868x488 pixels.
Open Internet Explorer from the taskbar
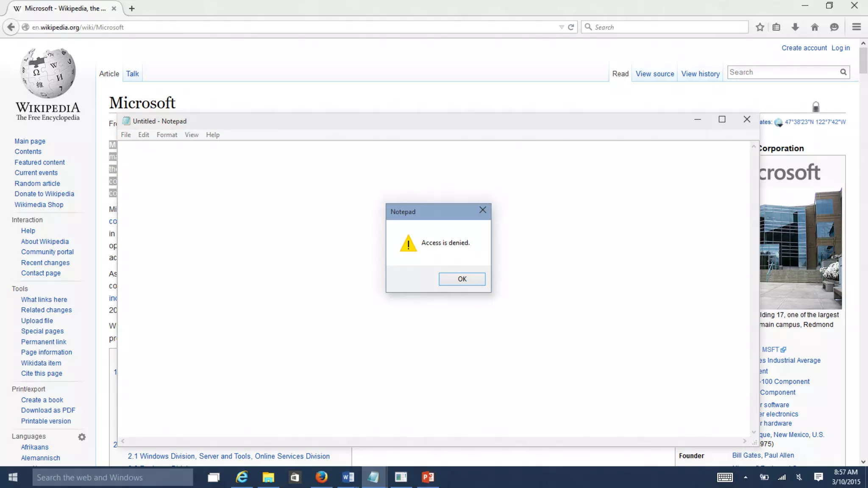[x=242, y=477]
